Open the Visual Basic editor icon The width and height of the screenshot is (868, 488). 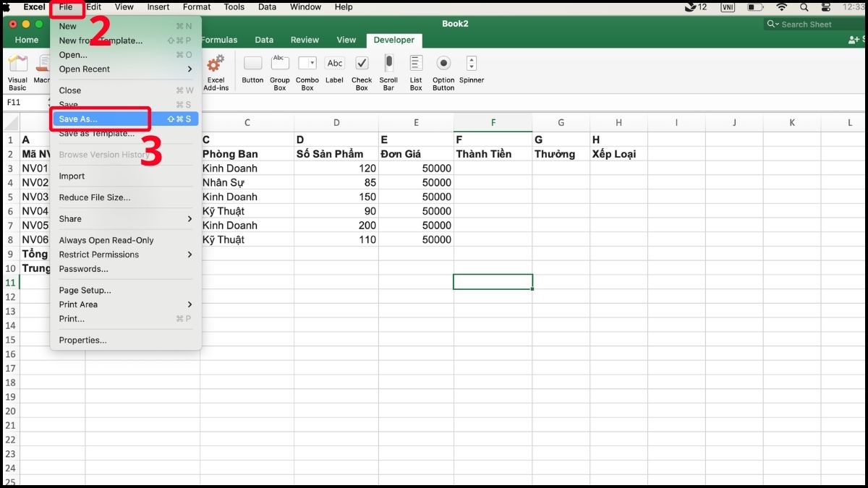[17, 64]
